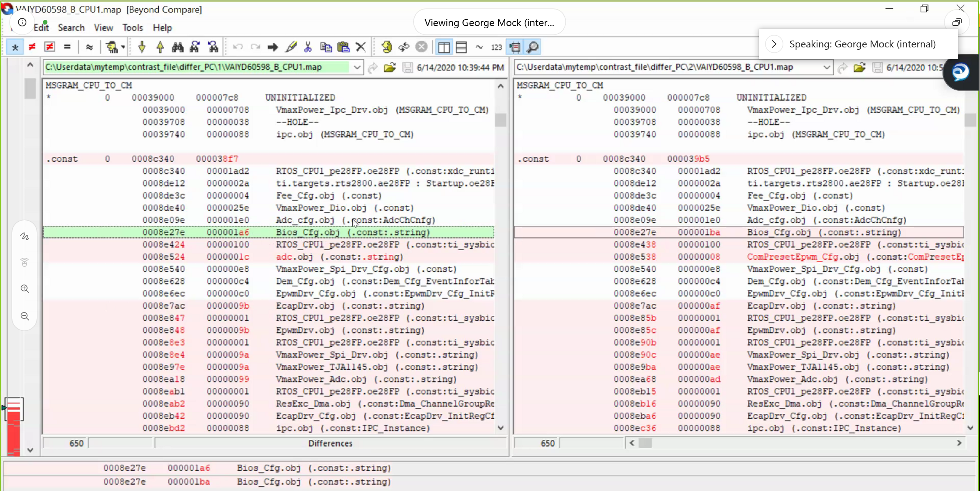Toggle the Show Same equals filter

(67, 47)
